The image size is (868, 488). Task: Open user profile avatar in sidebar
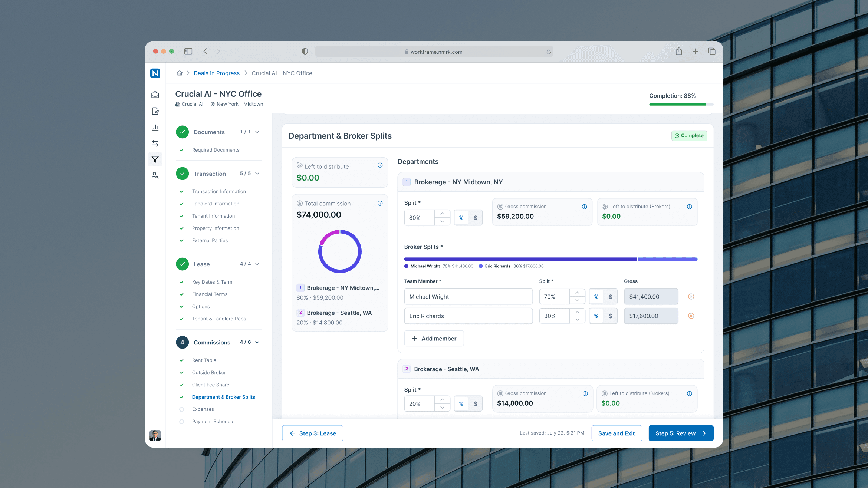[155, 435]
